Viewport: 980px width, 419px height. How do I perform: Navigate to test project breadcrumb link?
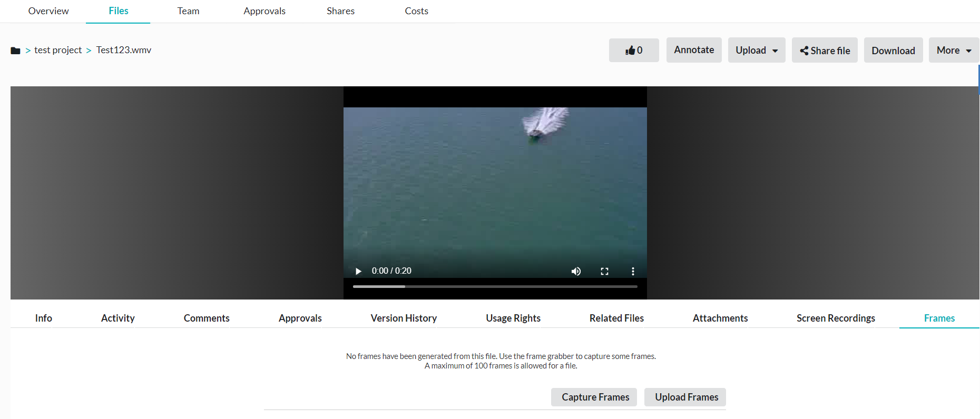[58, 50]
